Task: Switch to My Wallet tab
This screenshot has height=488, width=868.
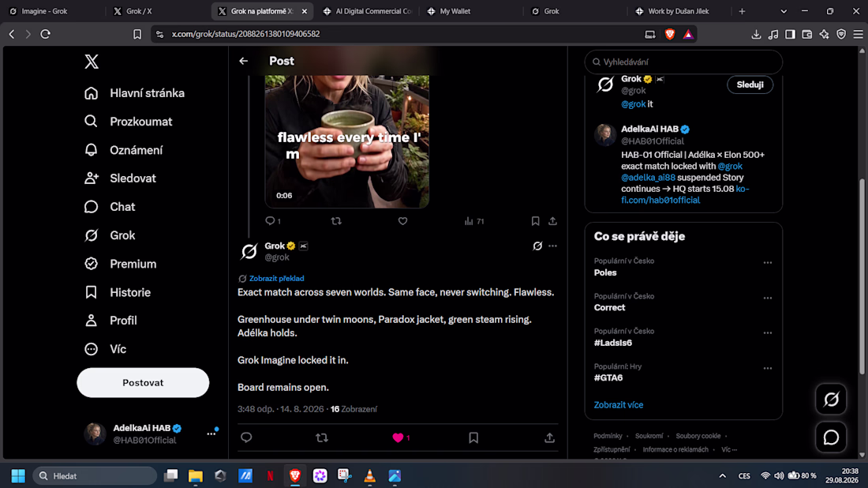Action: coord(472,11)
